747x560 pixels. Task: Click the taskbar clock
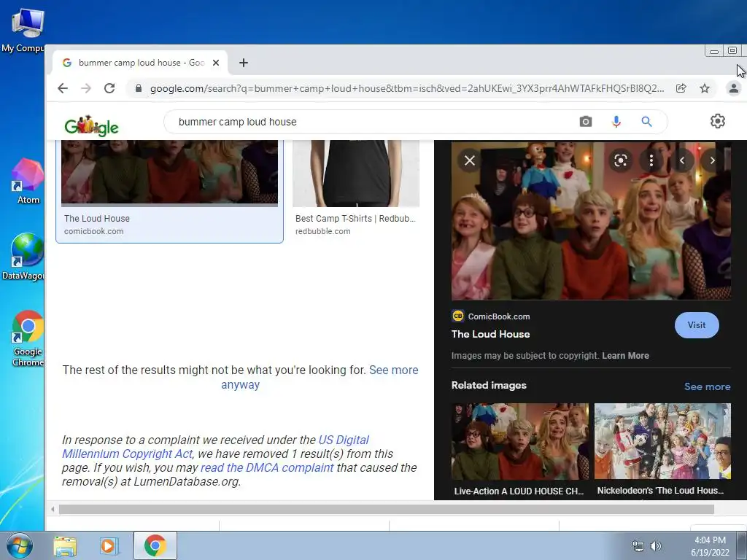(x=710, y=546)
